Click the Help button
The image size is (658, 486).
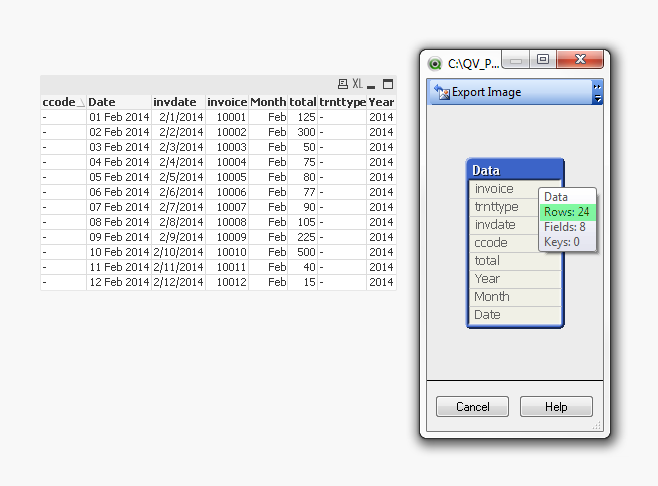(556, 407)
